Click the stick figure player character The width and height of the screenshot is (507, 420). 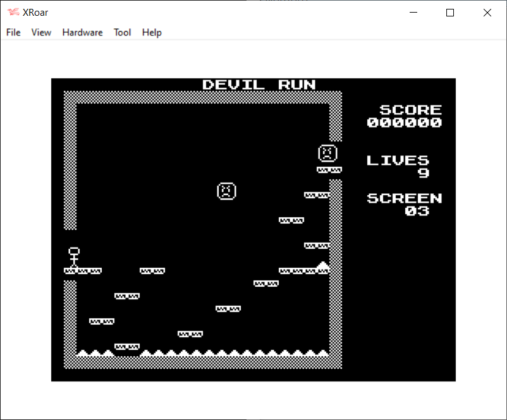point(74,257)
